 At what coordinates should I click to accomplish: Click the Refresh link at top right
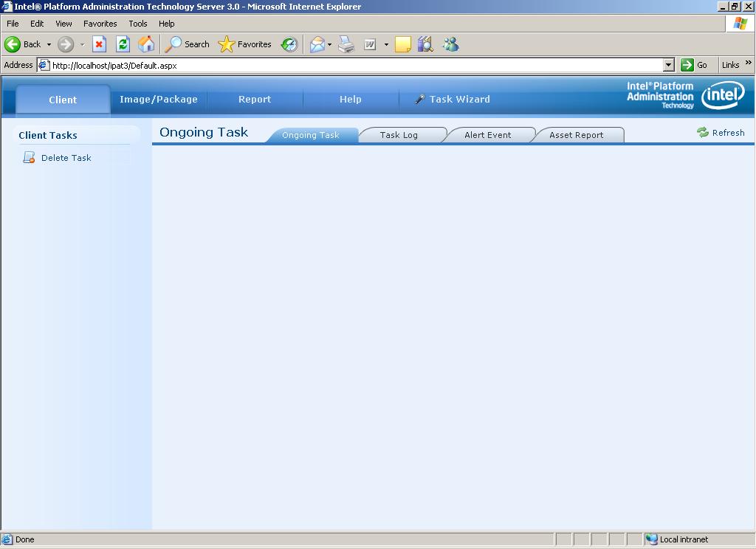coord(728,133)
